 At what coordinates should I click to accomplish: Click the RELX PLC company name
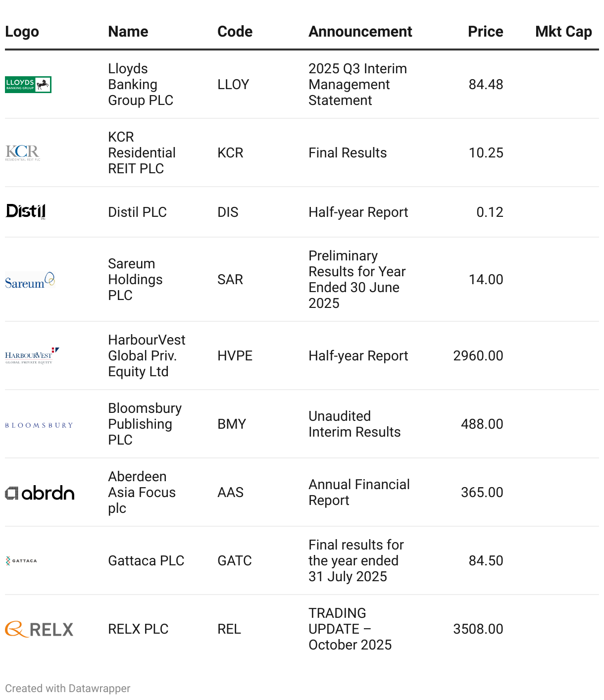[x=139, y=629]
